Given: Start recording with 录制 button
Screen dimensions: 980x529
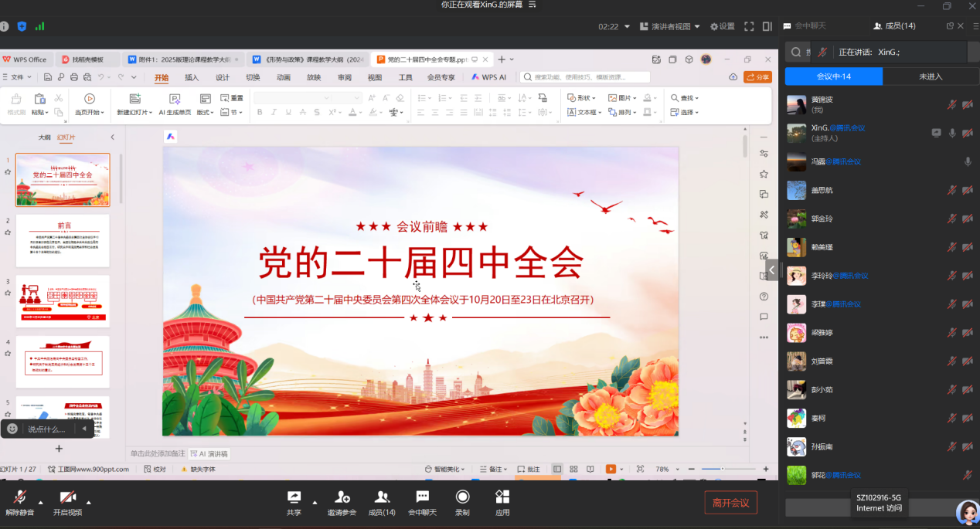Looking at the screenshot, I should point(462,503).
